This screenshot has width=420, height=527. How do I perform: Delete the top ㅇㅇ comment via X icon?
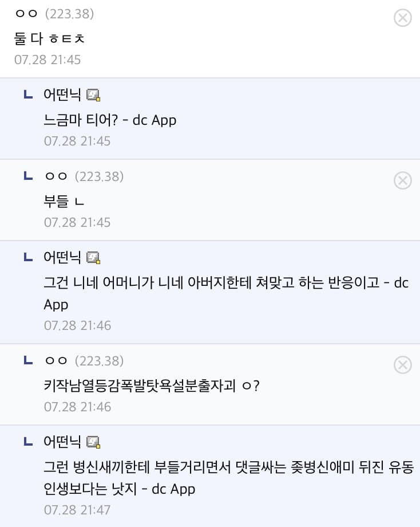pyautogui.click(x=402, y=18)
